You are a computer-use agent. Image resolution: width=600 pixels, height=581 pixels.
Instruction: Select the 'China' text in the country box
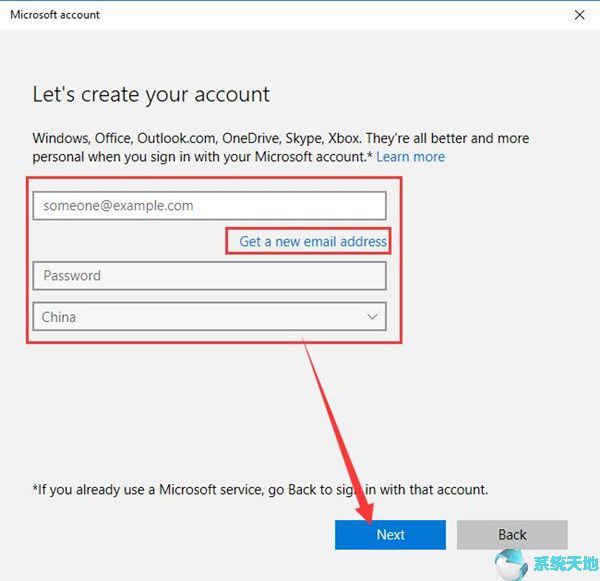point(59,317)
